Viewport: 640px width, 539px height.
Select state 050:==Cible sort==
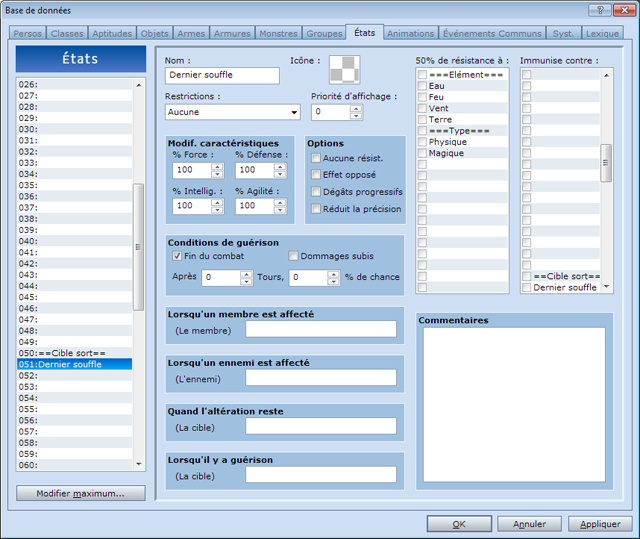(75, 353)
